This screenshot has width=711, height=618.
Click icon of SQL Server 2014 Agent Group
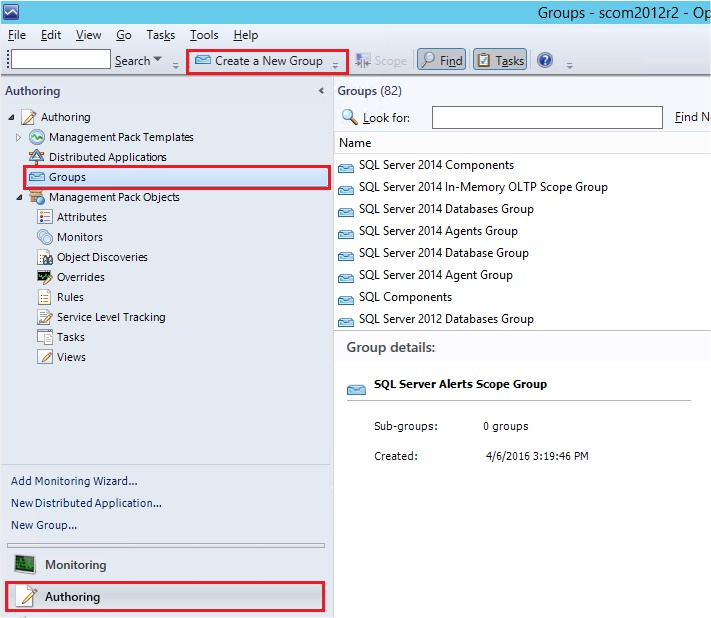click(x=346, y=278)
